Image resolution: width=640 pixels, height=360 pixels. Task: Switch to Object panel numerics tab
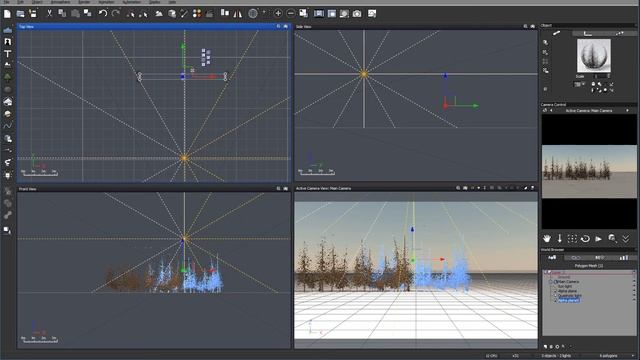pos(588,33)
